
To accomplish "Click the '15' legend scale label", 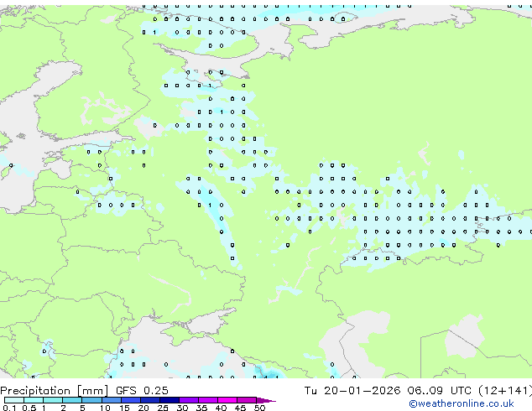I will click(x=124, y=408).
